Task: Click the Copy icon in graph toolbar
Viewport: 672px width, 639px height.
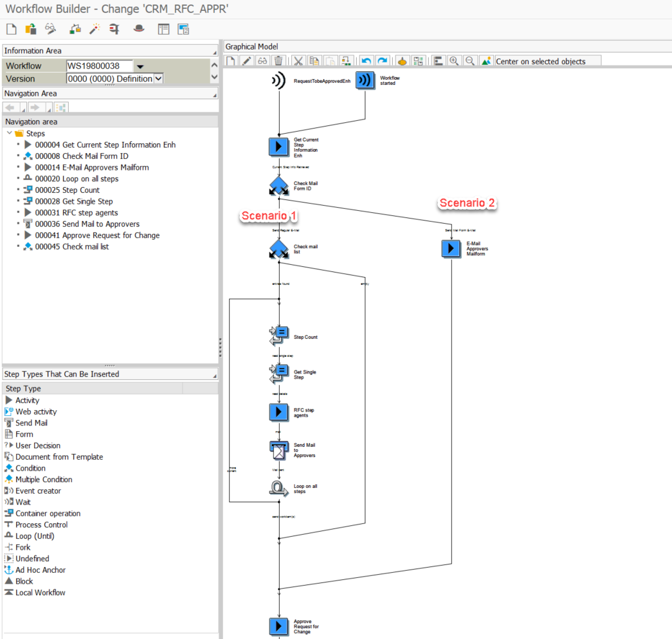Action: tap(314, 61)
